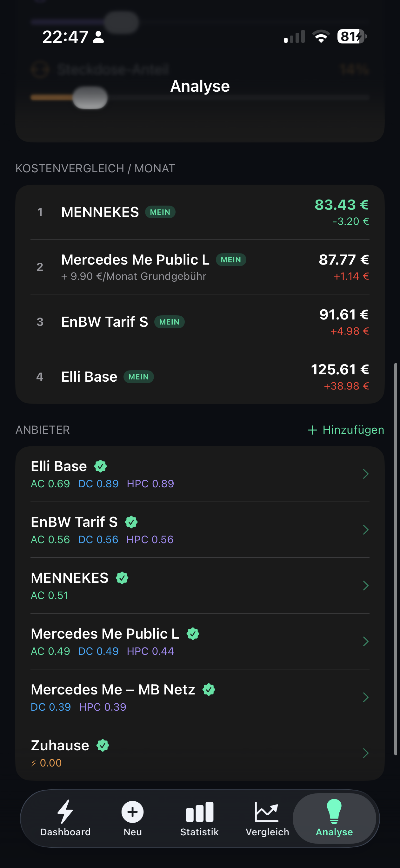Open the Mercedes Me Public L cost row
The image size is (400, 868).
coord(200,267)
